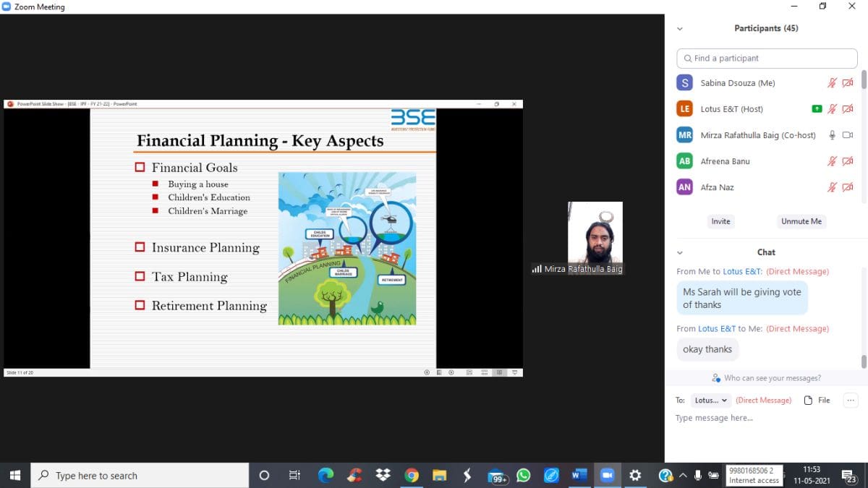Collapse the Chat panel chevron
The width and height of the screenshot is (868, 488).
point(679,252)
